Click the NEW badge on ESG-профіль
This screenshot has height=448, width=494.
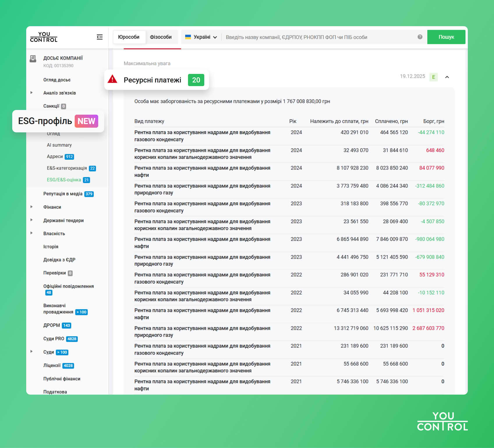[x=86, y=121]
